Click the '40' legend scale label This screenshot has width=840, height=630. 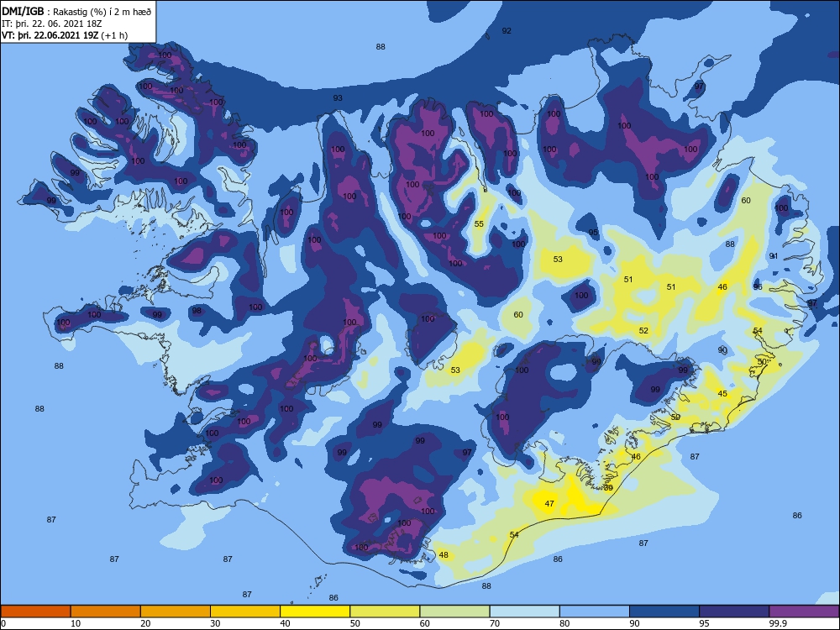(285, 623)
